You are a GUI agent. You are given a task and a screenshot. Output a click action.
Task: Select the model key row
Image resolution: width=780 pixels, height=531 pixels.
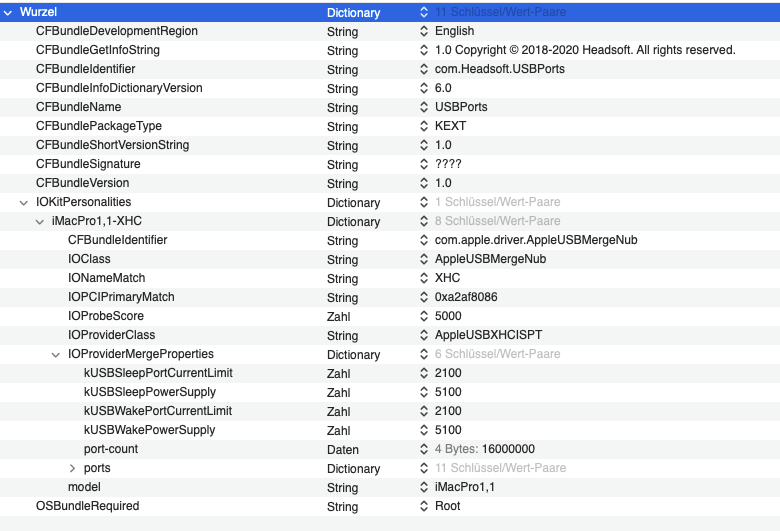tap(84, 487)
